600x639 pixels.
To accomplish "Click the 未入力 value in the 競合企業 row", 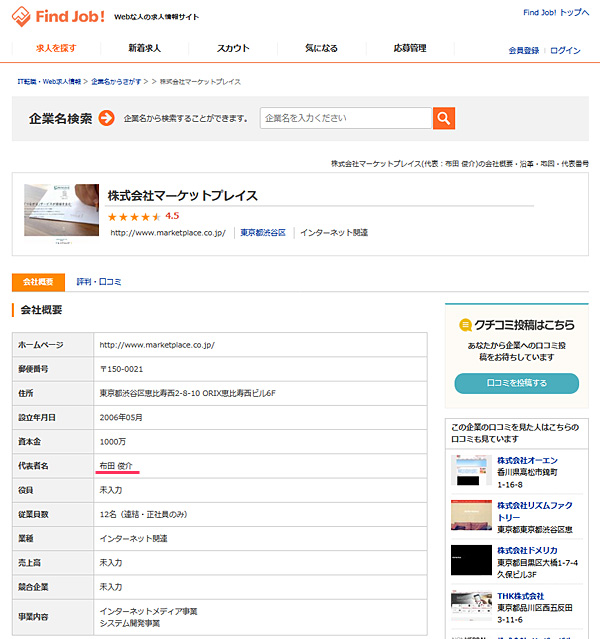I will point(111,587).
